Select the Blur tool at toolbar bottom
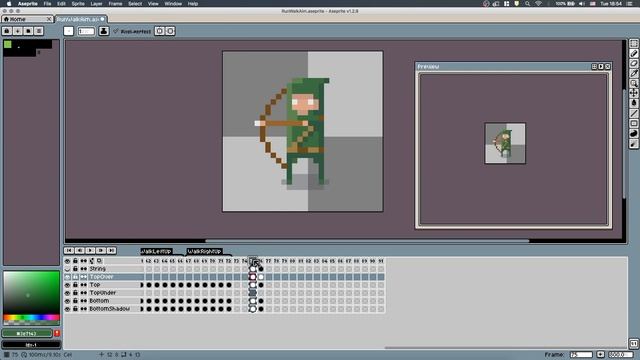Viewport: 640px width, 360px height. coord(633,144)
